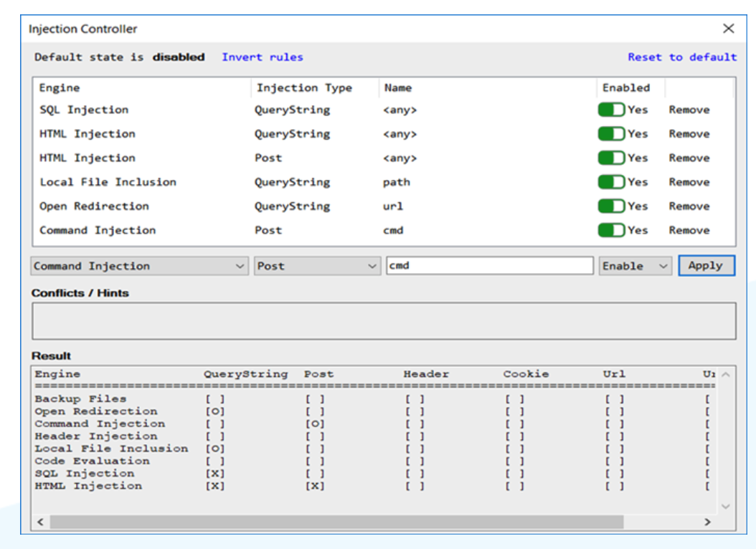Click HTML Injection Post [X] result cell
This screenshot has height=549, width=756.
[x=315, y=487]
